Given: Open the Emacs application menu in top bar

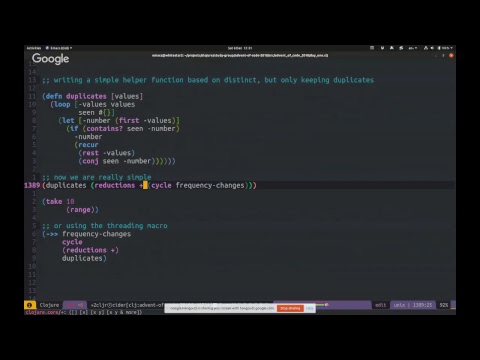Looking at the screenshot, I should 59,48.
